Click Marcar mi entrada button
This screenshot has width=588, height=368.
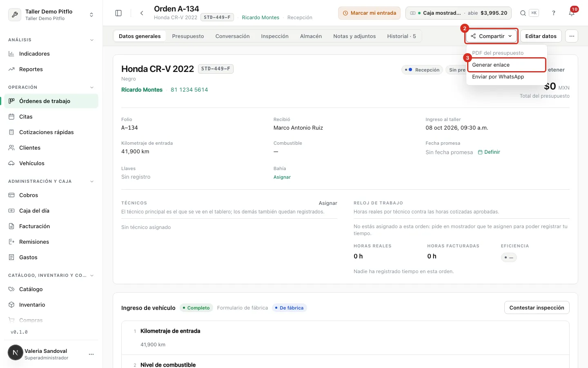[x=369, y=13]
